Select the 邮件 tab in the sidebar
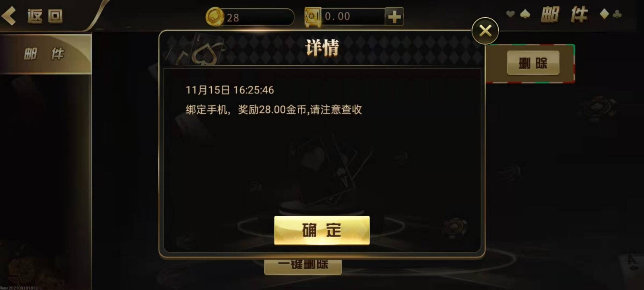Viewport: 644px width, 290px height. [x=45, y=54]
